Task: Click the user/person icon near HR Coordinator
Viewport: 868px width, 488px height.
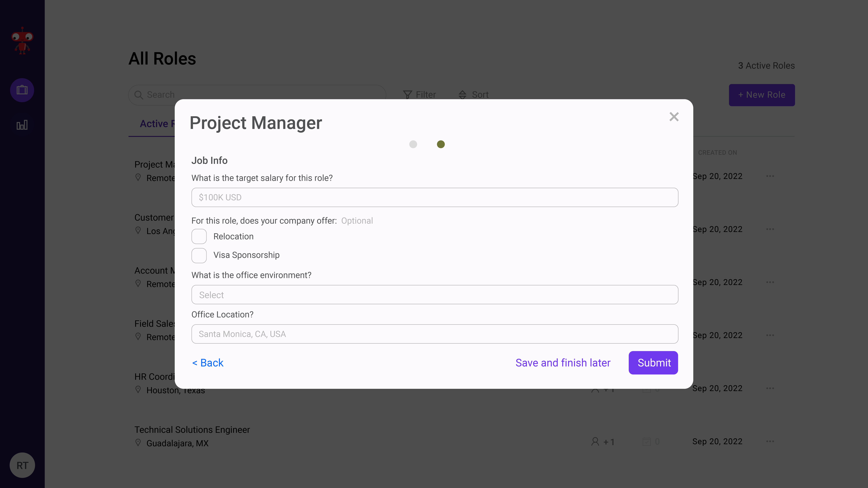Action: click(595, 388)
